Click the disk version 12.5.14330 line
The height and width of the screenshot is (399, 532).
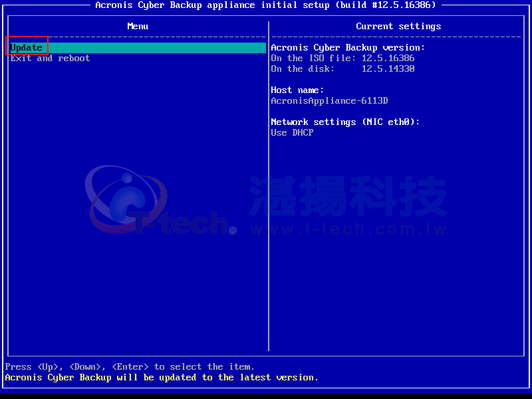(x=342, y=69)
